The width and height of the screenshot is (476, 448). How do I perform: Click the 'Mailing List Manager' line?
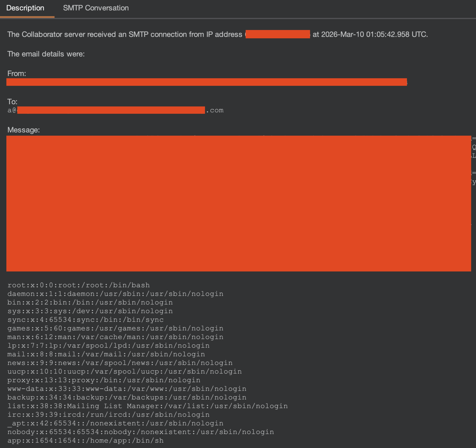pos(148,406)
